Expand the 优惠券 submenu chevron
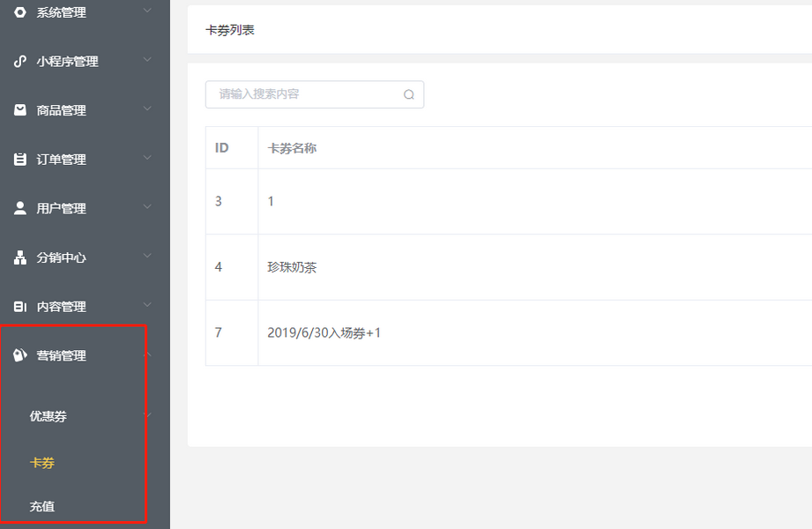Screen dimensions: 812x529 [147, 415]
